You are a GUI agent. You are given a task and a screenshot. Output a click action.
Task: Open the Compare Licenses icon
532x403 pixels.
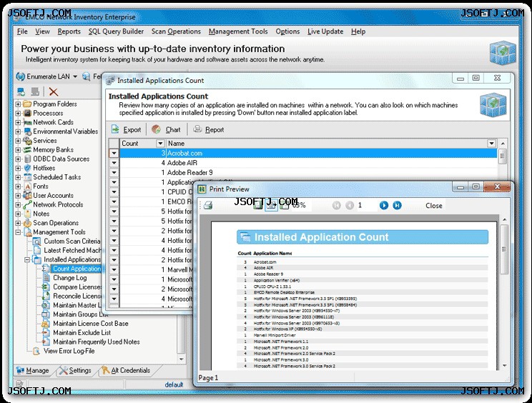[x=46, y=287]
